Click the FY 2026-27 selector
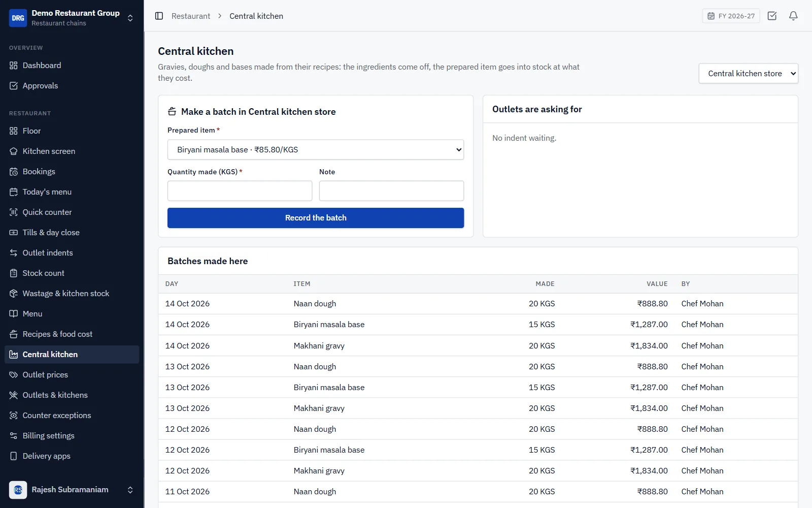Screen dimensions: 812x508 point(731,16)
